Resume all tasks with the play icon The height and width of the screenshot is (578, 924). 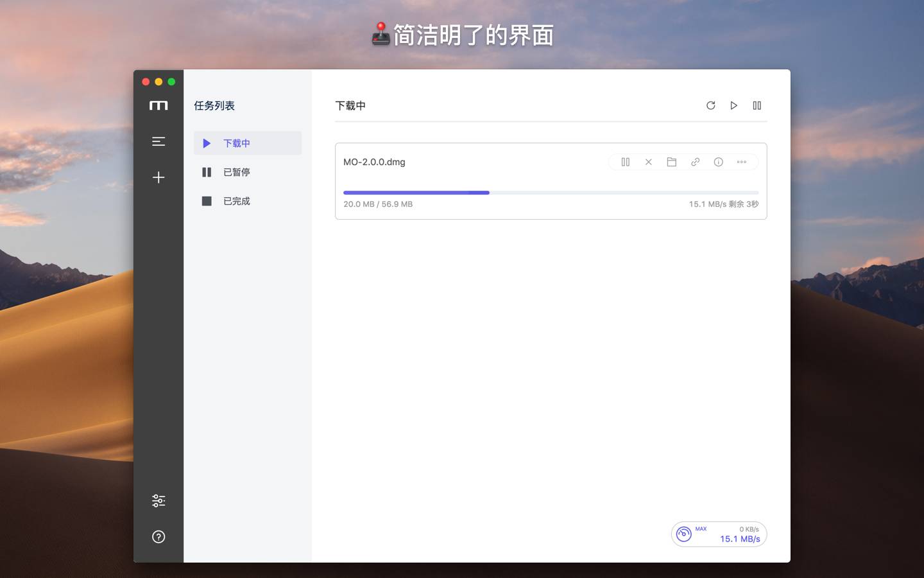click(x=733, y=105)
